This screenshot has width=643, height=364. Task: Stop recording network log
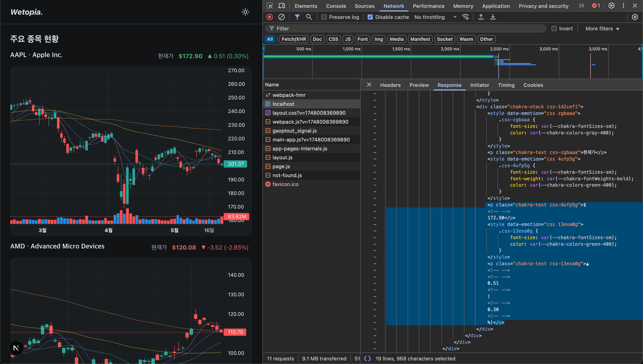pyautogui.click(x=270, y=17)
